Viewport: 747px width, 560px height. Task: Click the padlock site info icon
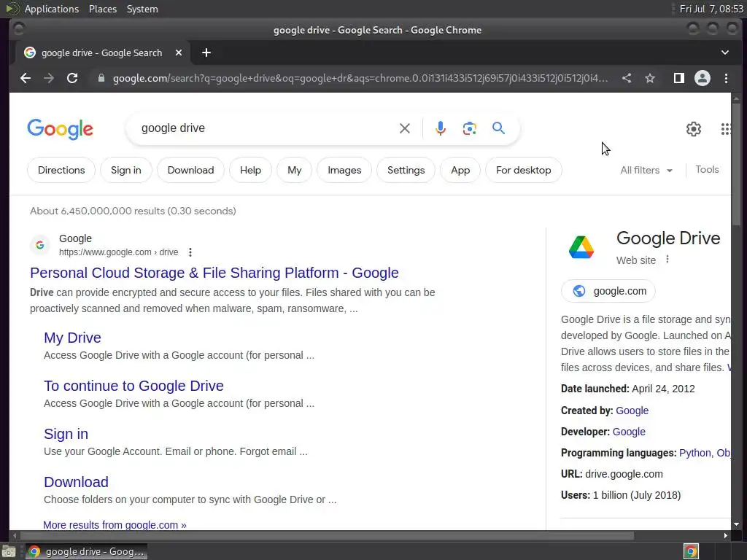[x=101, y=78]
